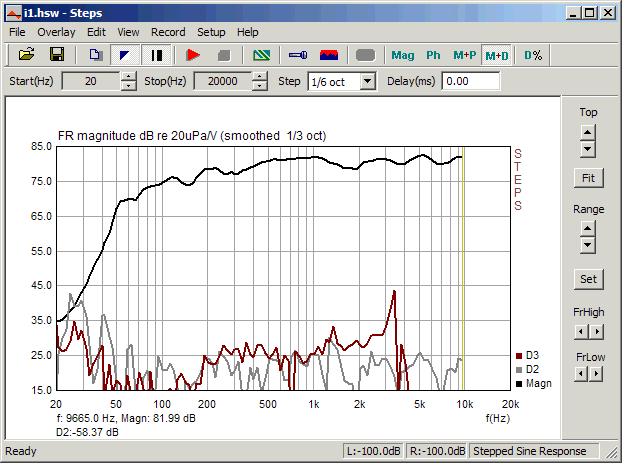Open the Overlay menu
Screen dimensions: 622x463
pos(56,32)
